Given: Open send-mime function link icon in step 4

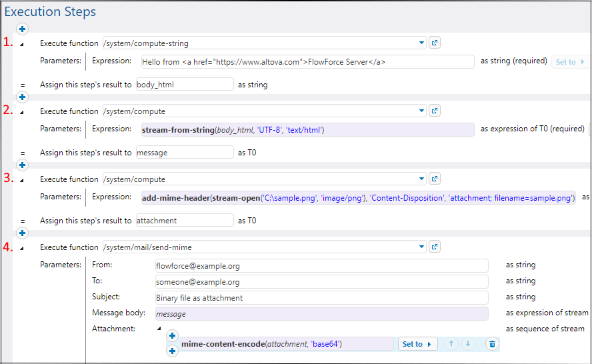Looking at the screenshot, I should (x=434, y=247).
